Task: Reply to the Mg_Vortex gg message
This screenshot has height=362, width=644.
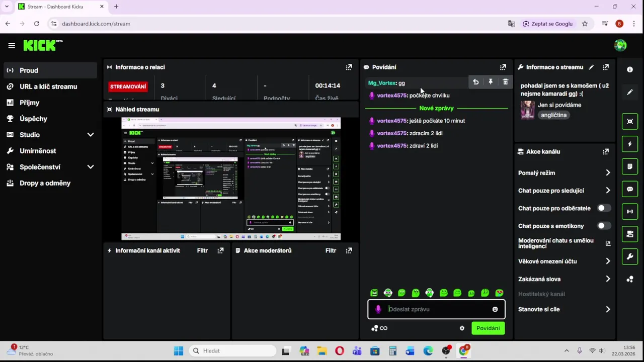Action: pos(475,82)
